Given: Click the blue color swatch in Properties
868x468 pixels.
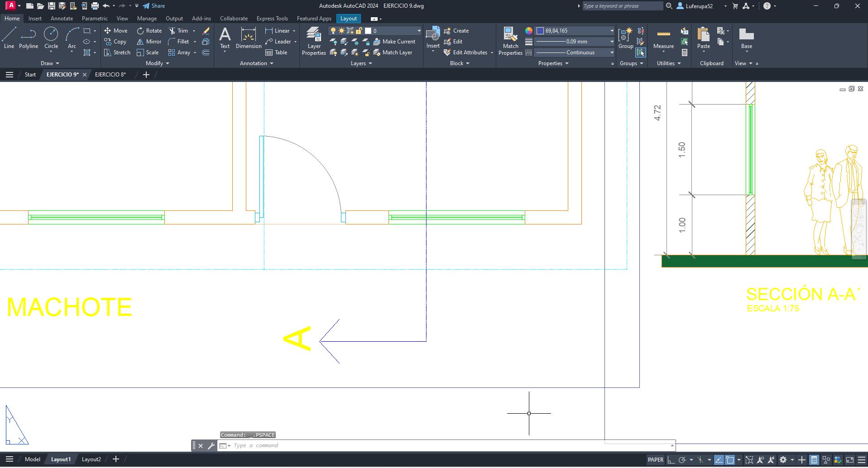Looking at the screenshot, I should 540,31.
